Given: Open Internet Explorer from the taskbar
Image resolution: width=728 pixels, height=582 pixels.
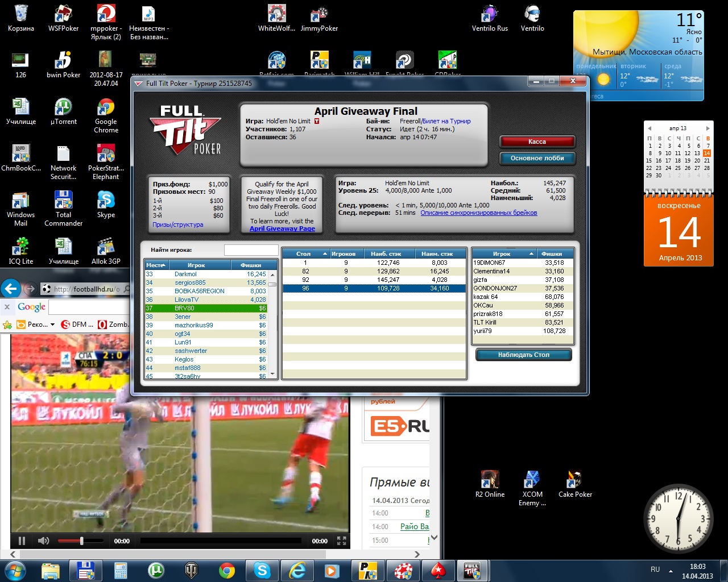Looking at the screenshot, I should 297,570.
